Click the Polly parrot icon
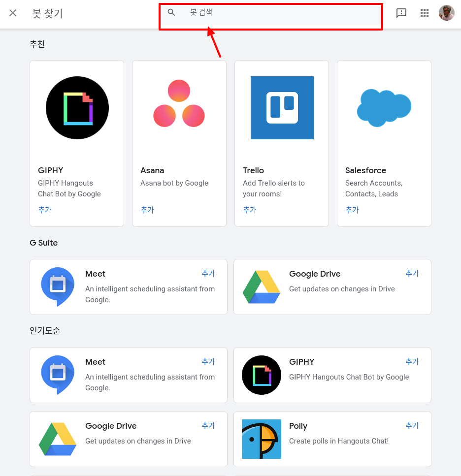461x476 pixels. coord(262,439)
